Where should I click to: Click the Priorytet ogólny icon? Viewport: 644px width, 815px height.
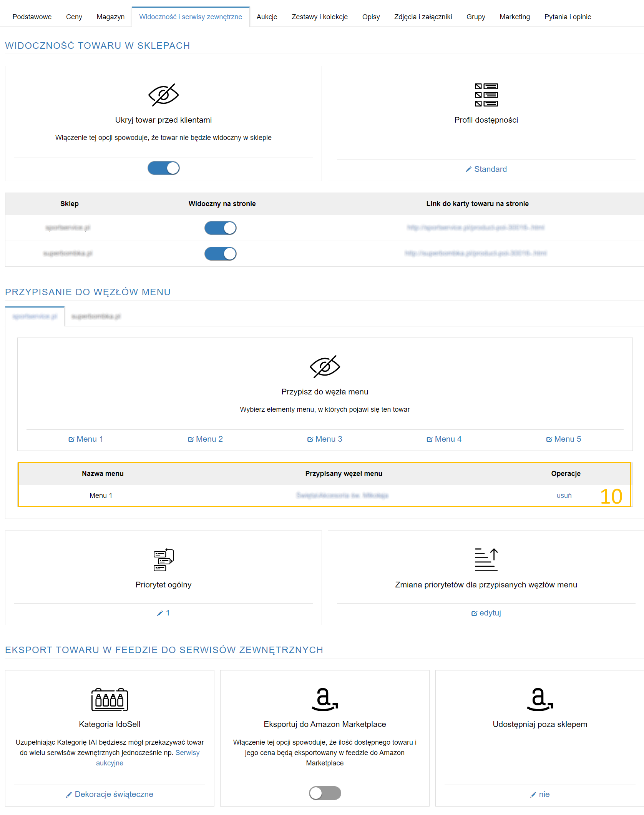click(x=163, y=560)
